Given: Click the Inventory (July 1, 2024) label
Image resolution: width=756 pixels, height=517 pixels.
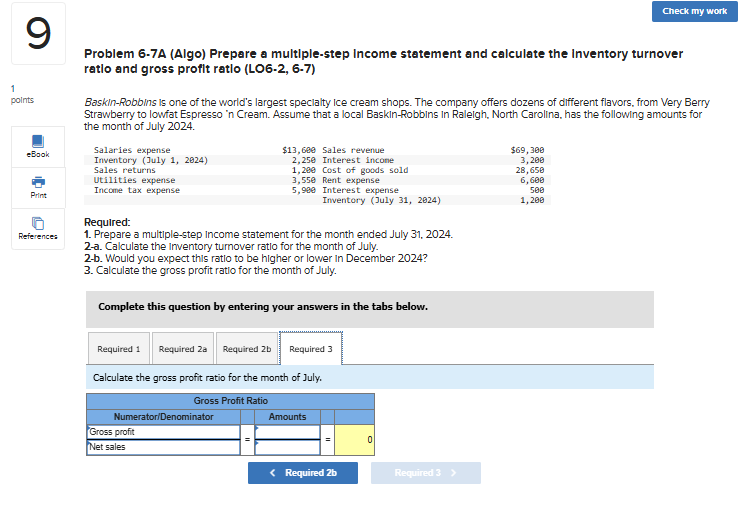Looking at the screenshot, I should tap(151, 160).
